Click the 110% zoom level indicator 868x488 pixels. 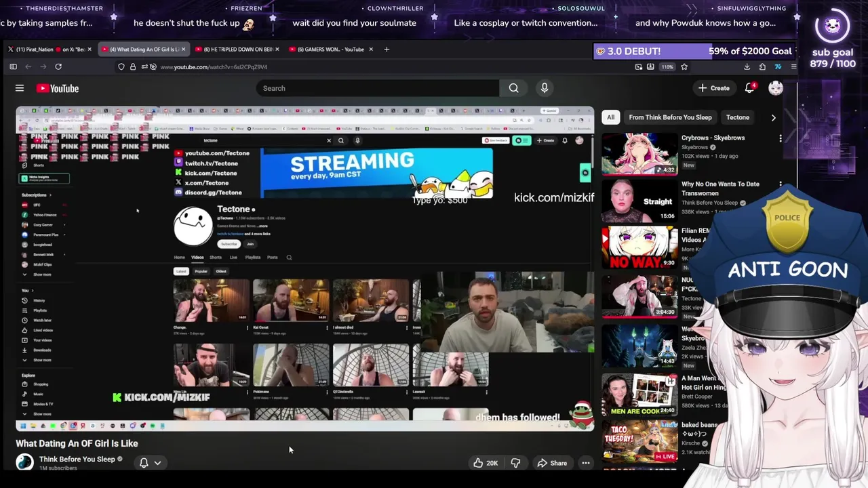667,66
